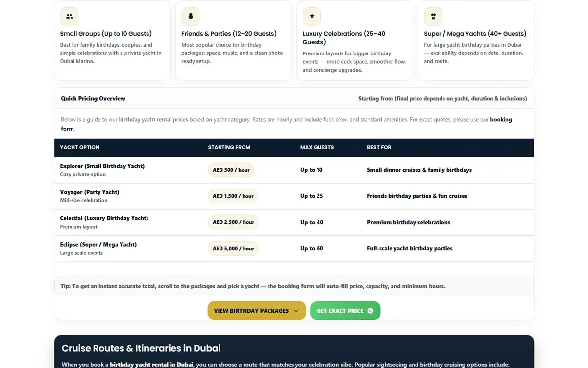Select the Celestial (Luxury Birthday Yacht) row title
588x368 pixels.
coord(104,218)
